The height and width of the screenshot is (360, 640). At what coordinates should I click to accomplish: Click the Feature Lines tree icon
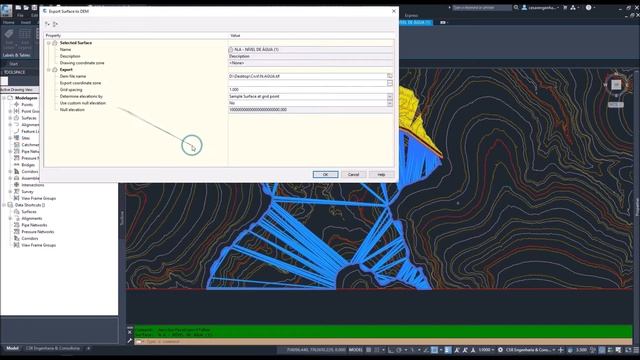[x=17, y=131]
